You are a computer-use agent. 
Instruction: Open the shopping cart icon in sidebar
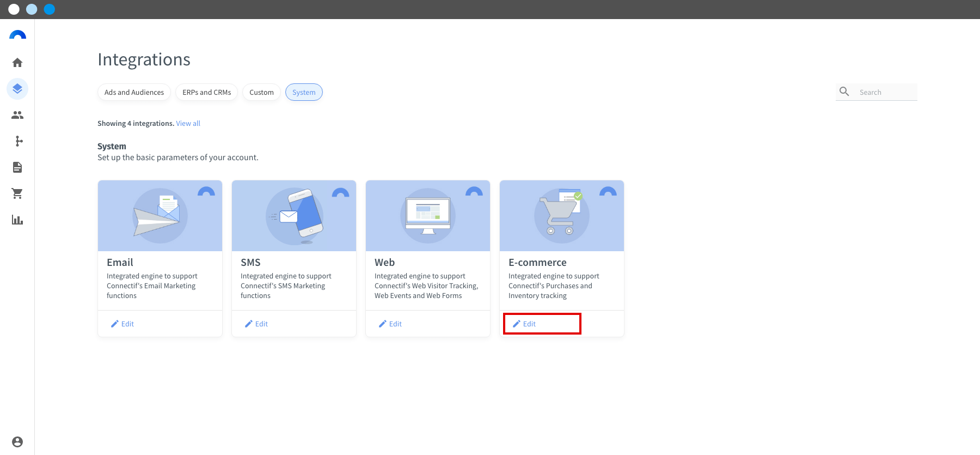17,193
